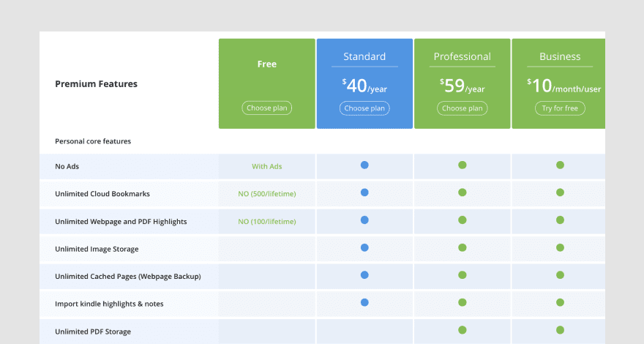Click Choose plan under Standard
644x344 pixels.
point(364,108)
